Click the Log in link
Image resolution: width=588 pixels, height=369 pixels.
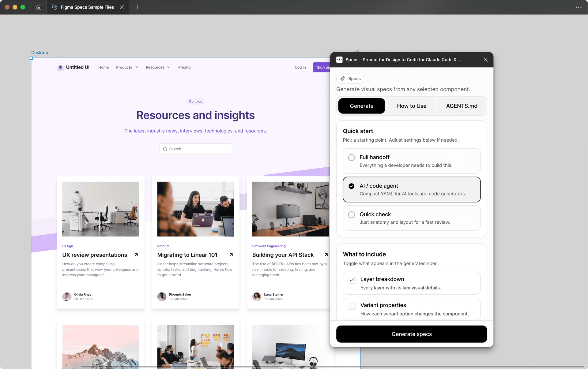pyautogui.click(x=300, y=67)
